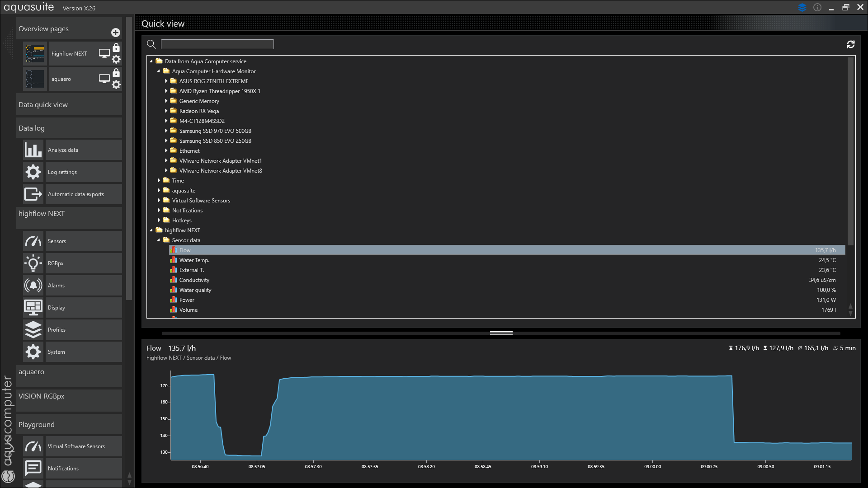
Task: Select the Flow sensor row
Action: [507, 250]
